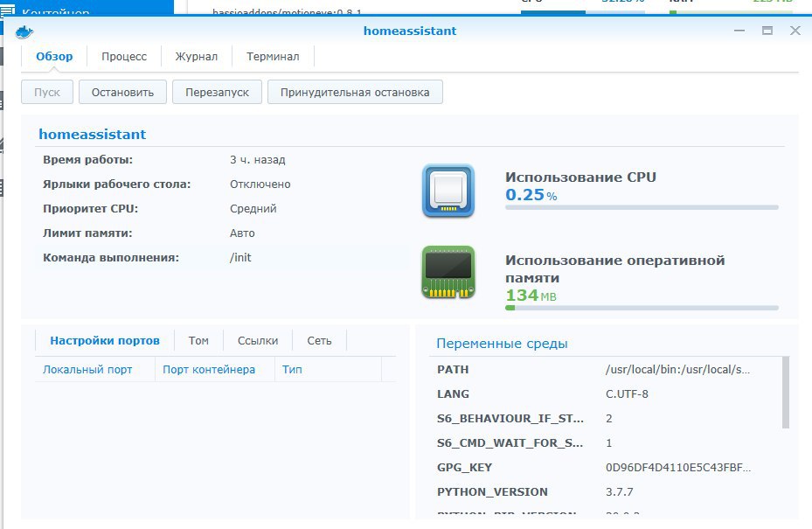Click the CPU usage progress bar

pos(642,207)
